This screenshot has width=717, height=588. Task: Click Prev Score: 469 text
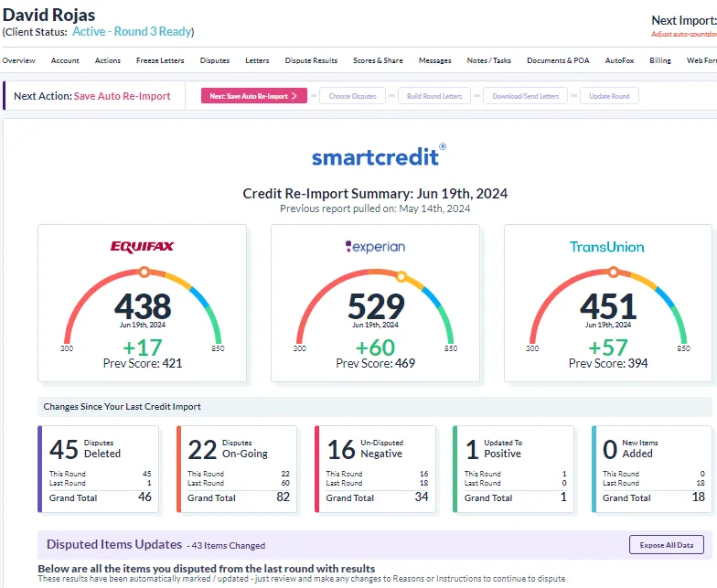point(375,364)
